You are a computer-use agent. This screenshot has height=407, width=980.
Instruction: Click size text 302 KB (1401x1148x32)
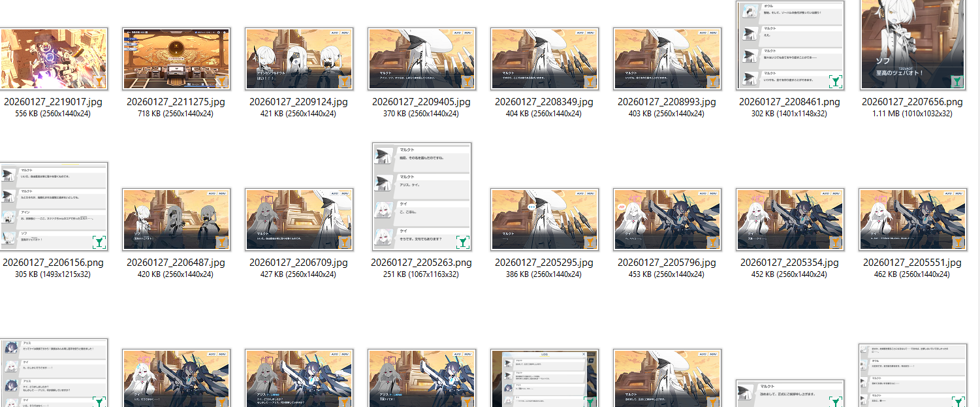pos(789,114)
